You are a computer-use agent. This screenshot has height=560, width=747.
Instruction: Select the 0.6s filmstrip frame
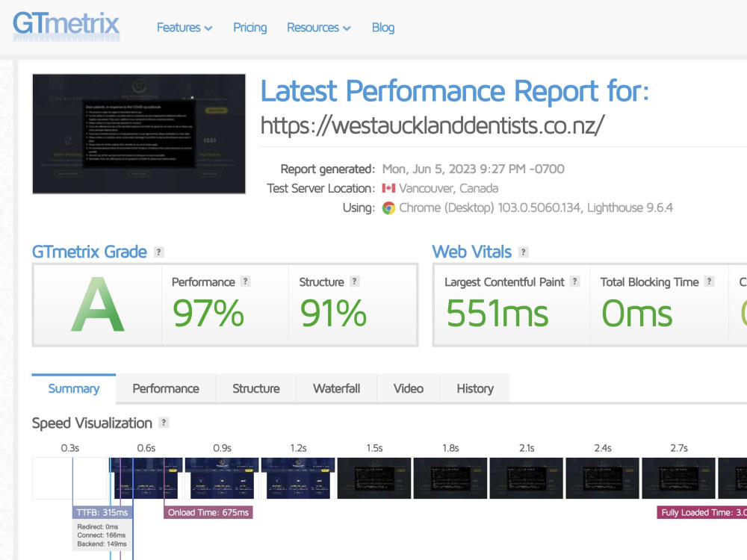pyautogui.click(x=146, y=478)
